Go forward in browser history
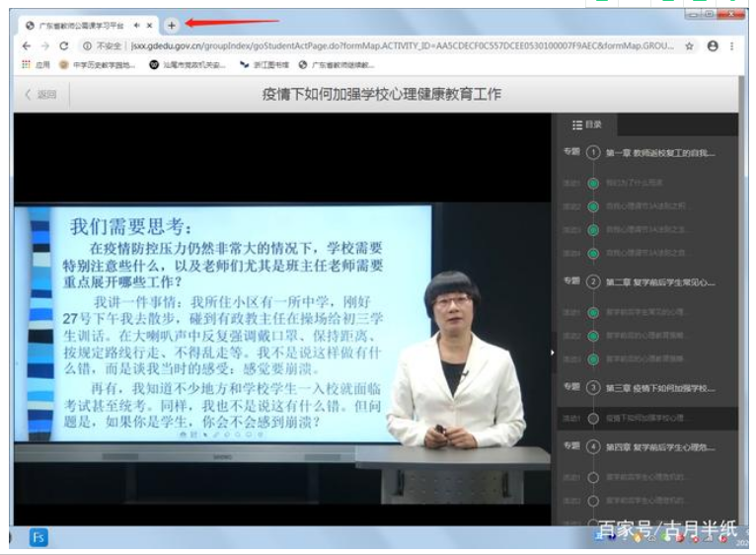 44,45
